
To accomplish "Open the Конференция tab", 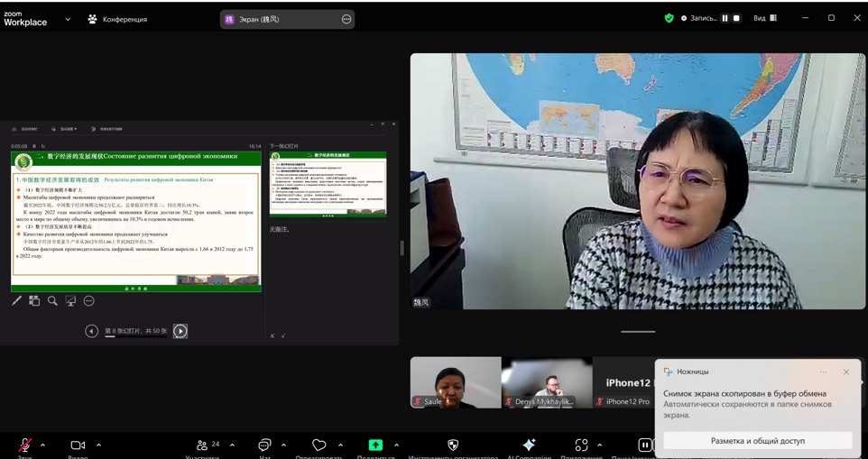I will pyautogui.click(x=117, y=19).
